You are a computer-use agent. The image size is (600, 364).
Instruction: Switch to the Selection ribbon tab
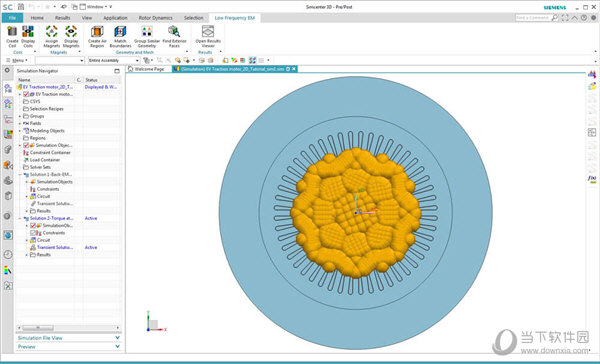pos(194,18)
